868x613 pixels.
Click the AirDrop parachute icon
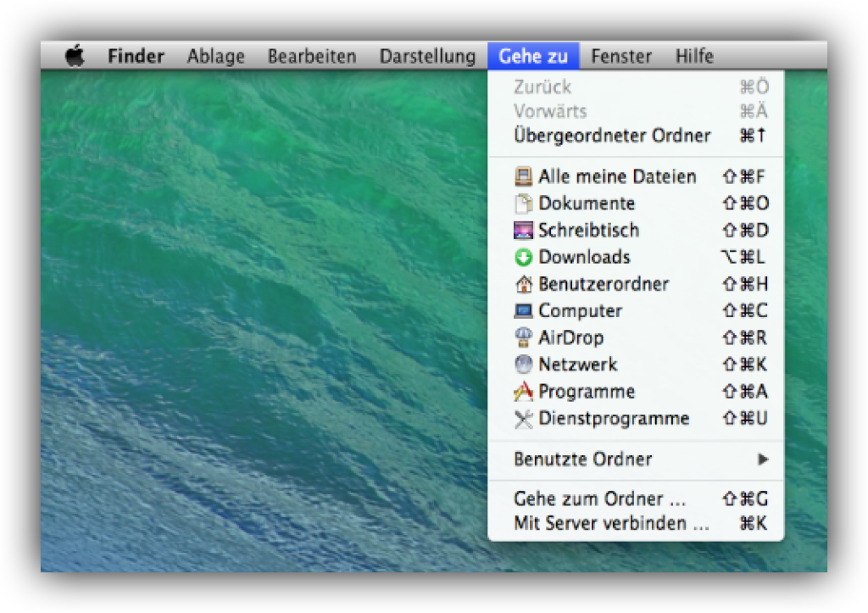[x=523, y=337]
